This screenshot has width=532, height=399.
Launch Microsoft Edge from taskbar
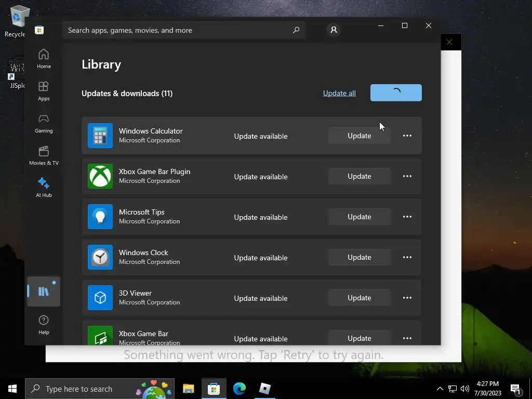click(x=239, y=389)
